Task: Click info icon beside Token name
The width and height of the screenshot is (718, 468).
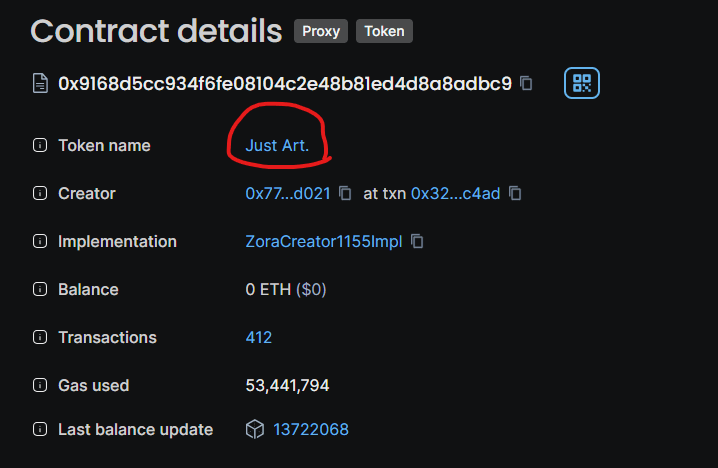Action: pos(40,145)
